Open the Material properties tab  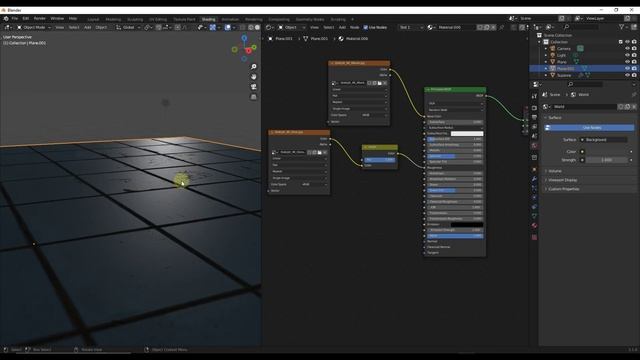[x=534, y=226]
